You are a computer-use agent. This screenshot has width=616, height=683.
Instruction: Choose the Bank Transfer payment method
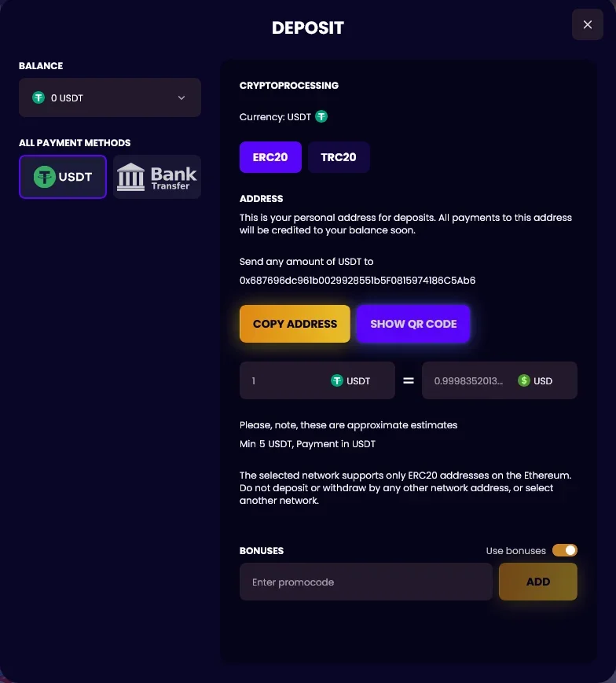point(157,177)
